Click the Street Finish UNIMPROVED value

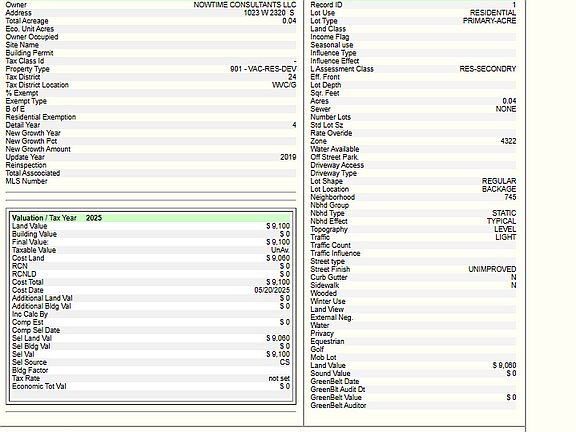[x=492, y=269]
